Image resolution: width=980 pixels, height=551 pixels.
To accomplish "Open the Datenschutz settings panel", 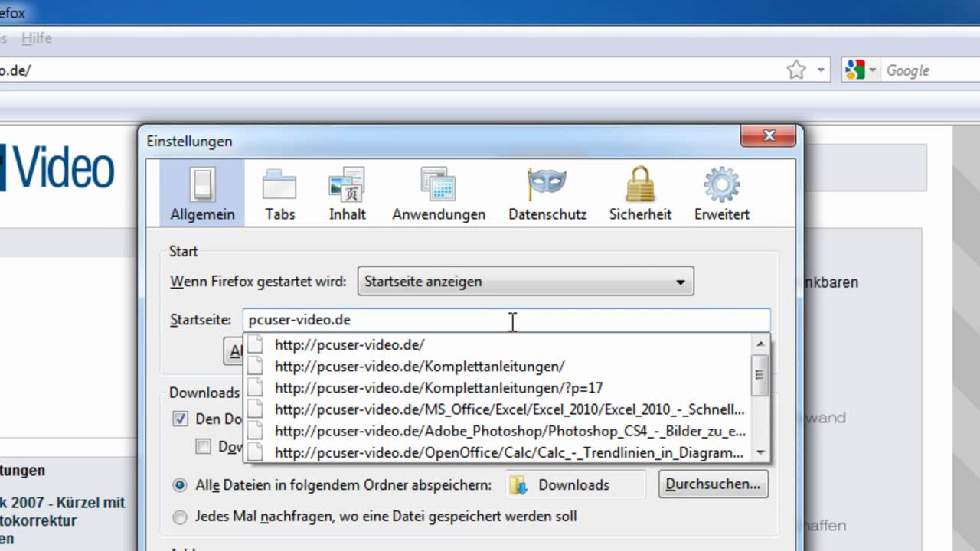I will [x=547, y=193].
